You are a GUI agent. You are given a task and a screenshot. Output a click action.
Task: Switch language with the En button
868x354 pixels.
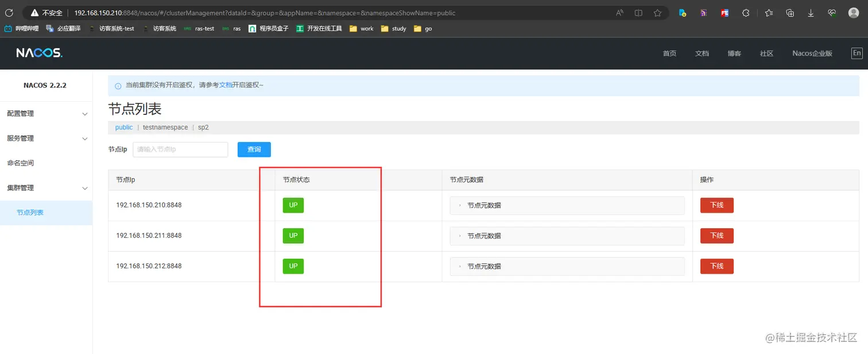[857, 53]
